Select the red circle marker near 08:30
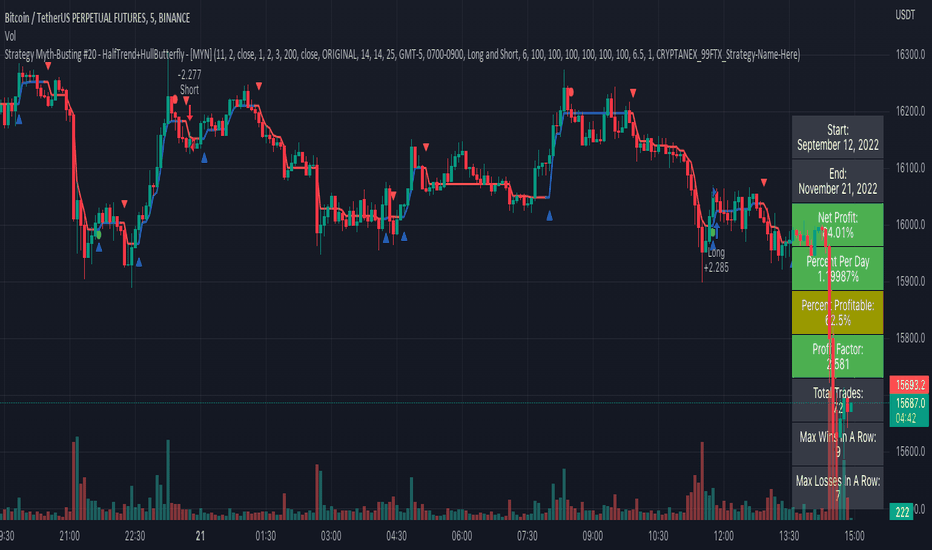 tap(570, 92)
